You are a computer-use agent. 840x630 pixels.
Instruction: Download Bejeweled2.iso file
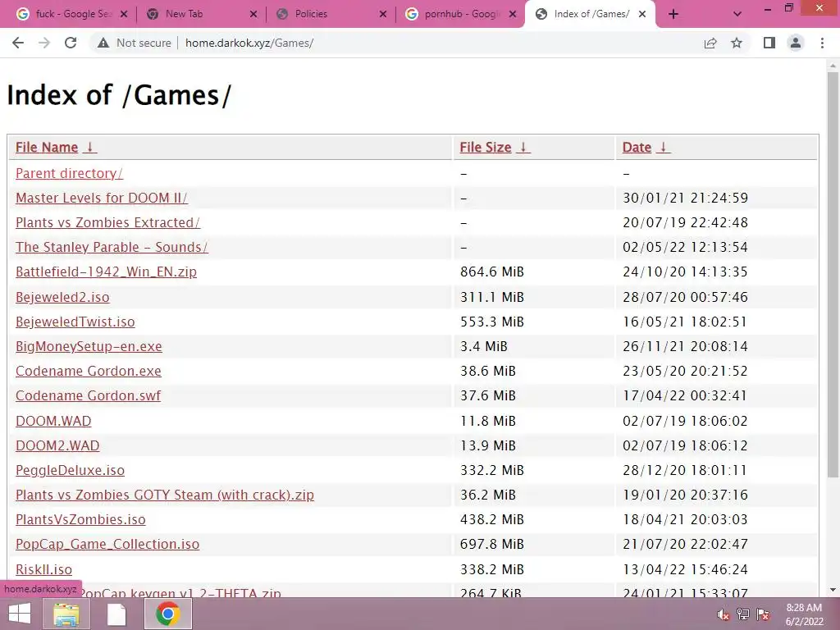[x=62, y=297]
